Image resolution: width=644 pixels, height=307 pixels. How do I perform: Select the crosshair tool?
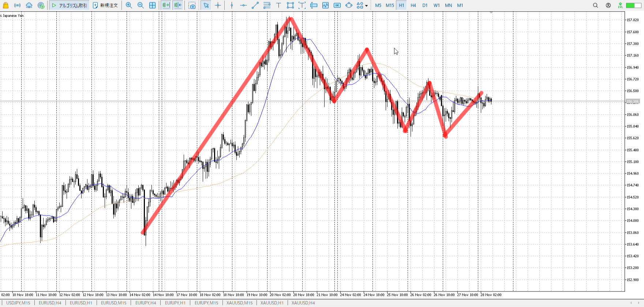pyautogui.click(x=218, y=5)
